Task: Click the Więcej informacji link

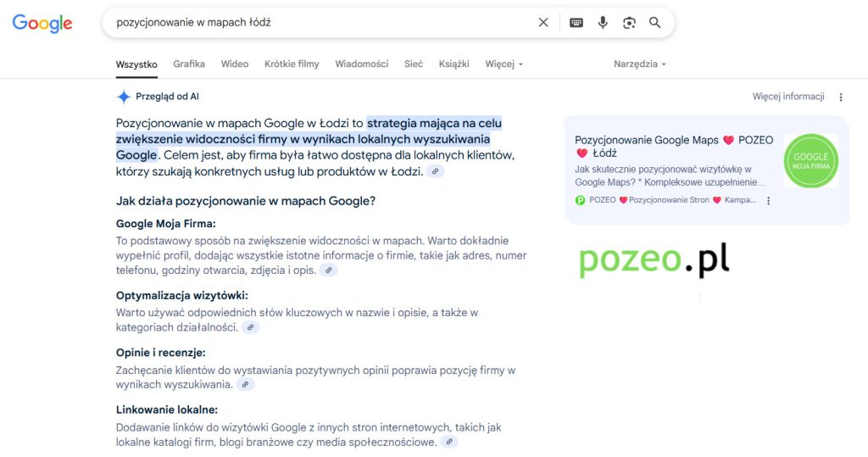Action: click(788, 97)
